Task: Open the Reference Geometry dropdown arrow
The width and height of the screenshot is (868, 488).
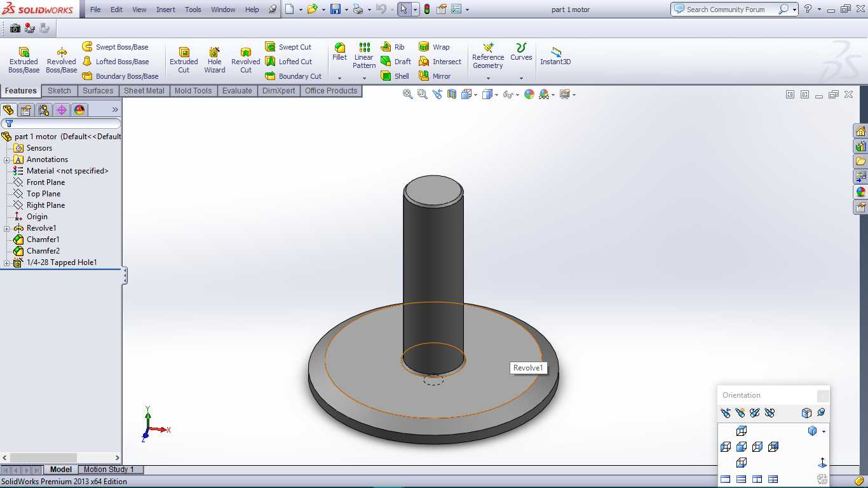Action: (x=488, y=78)
